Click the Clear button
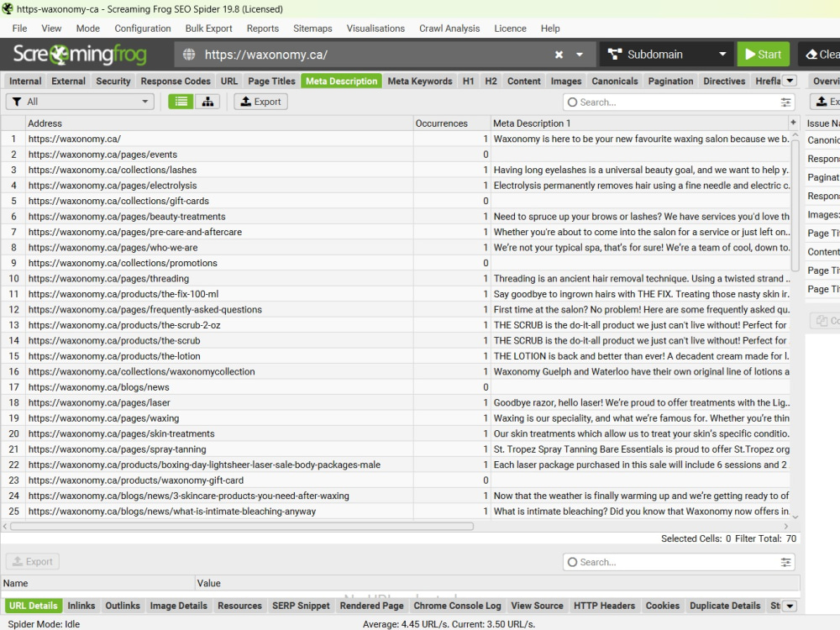Image resolution: width=840 pixels, height=630 pixels. [820, 54]
